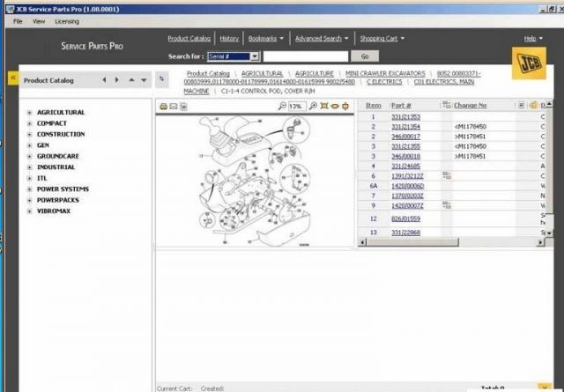Click the add-to-cart column header icon
The height and width of the screenshot is (392, 564).
point(533,105)
